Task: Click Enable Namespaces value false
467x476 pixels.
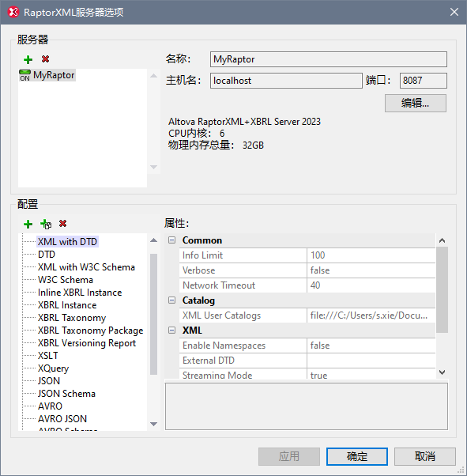Action: (371, 346)
